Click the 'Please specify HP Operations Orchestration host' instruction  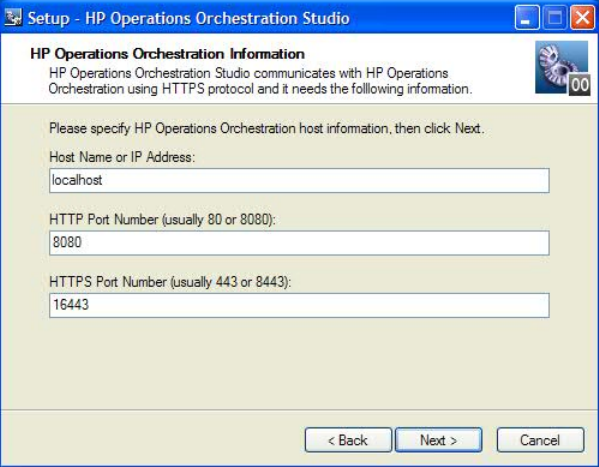tap(267, 128)
